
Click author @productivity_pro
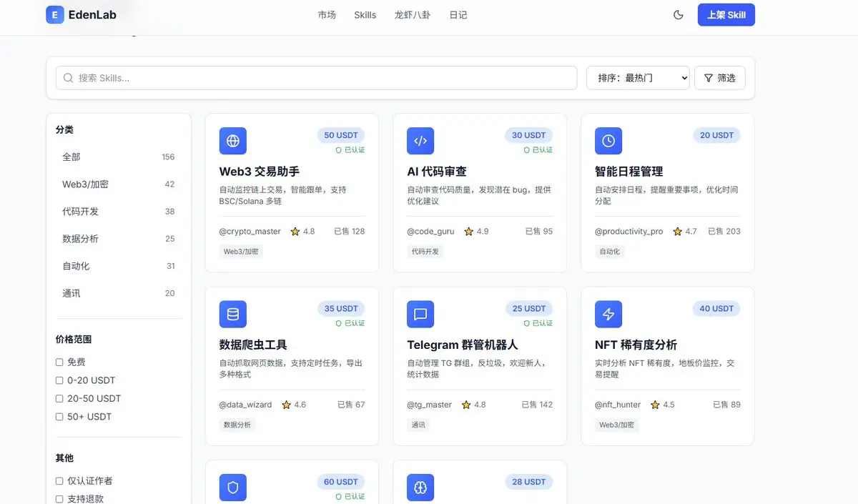tap(628, 232)
